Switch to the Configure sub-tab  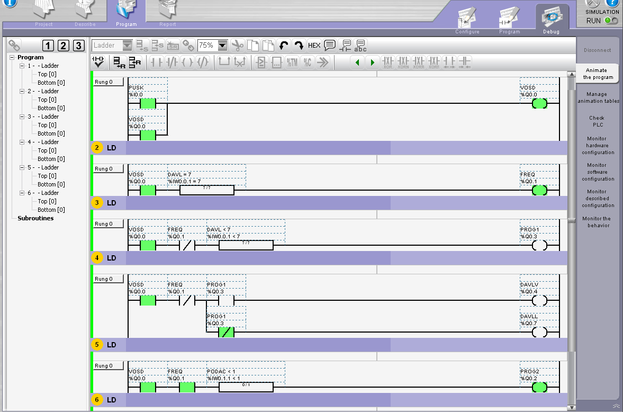[x=467, y=21]
